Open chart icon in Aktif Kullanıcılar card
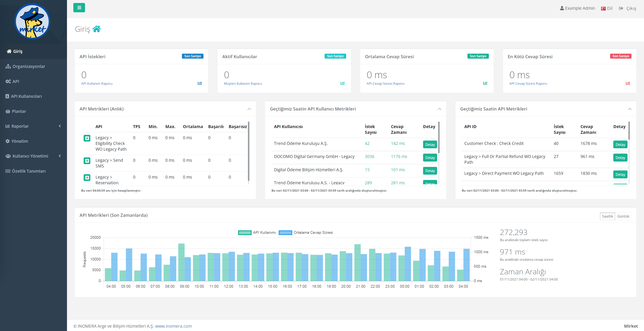 342,83
